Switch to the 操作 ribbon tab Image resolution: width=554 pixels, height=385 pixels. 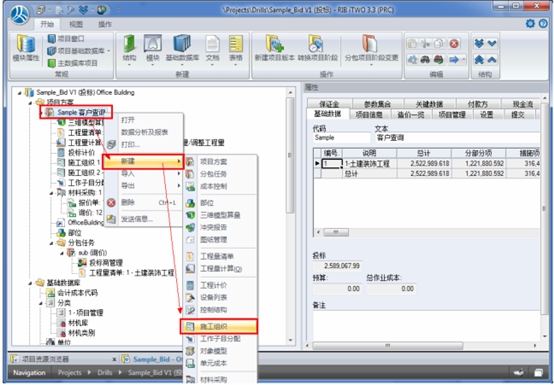click(105, 24)
